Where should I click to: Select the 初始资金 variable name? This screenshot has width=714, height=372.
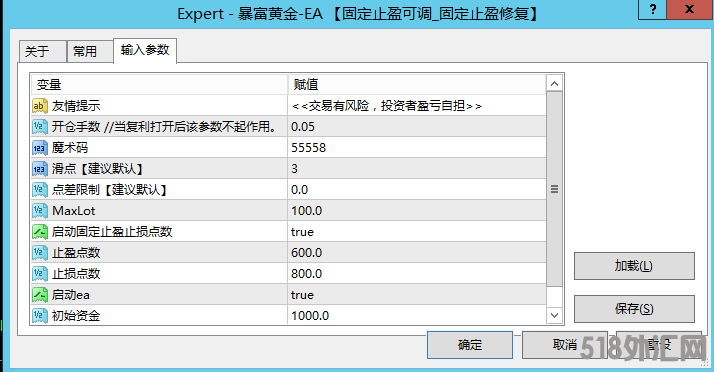(76, 316)
